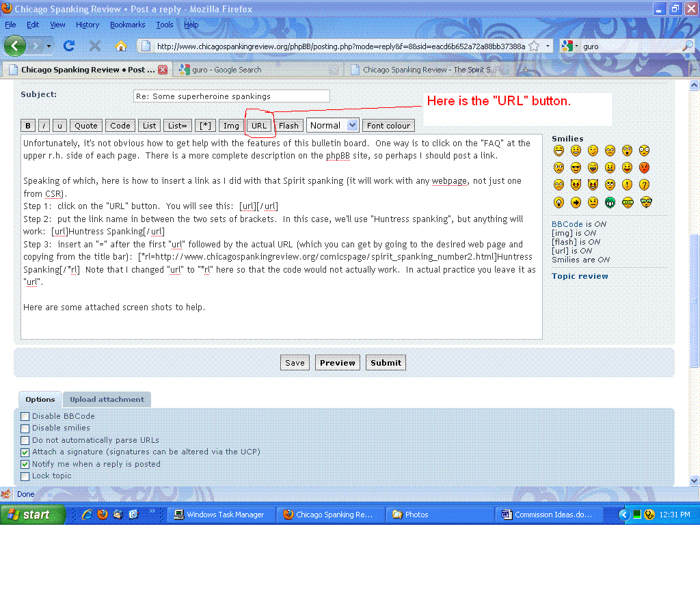
Task: Enable Do not automatically parse URLs
Action: (x=25, y=441)
